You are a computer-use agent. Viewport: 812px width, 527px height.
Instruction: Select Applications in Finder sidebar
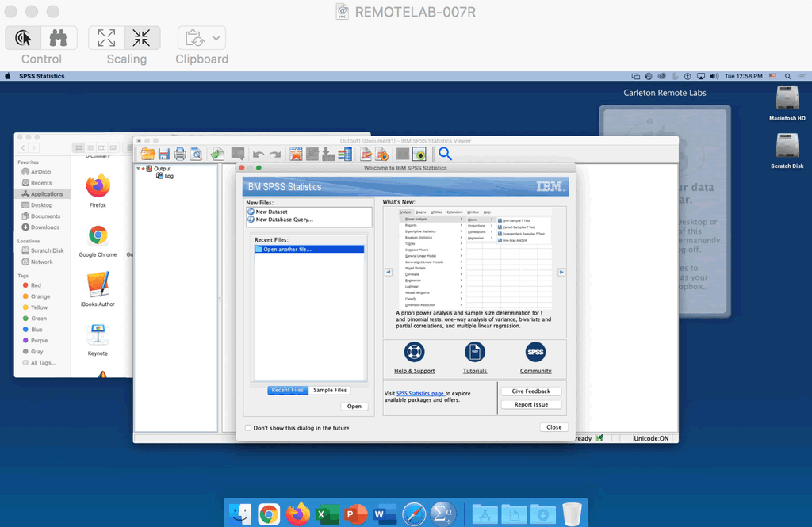43,194
